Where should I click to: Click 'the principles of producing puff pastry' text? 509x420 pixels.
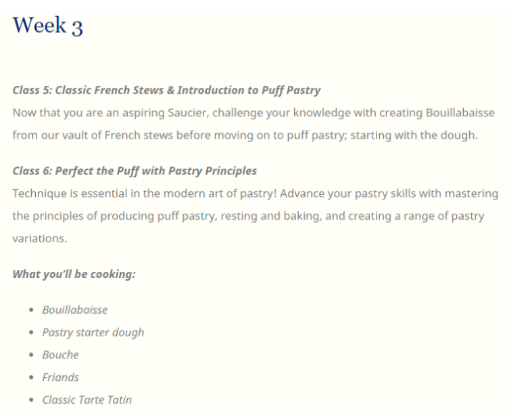click(115, 216)
